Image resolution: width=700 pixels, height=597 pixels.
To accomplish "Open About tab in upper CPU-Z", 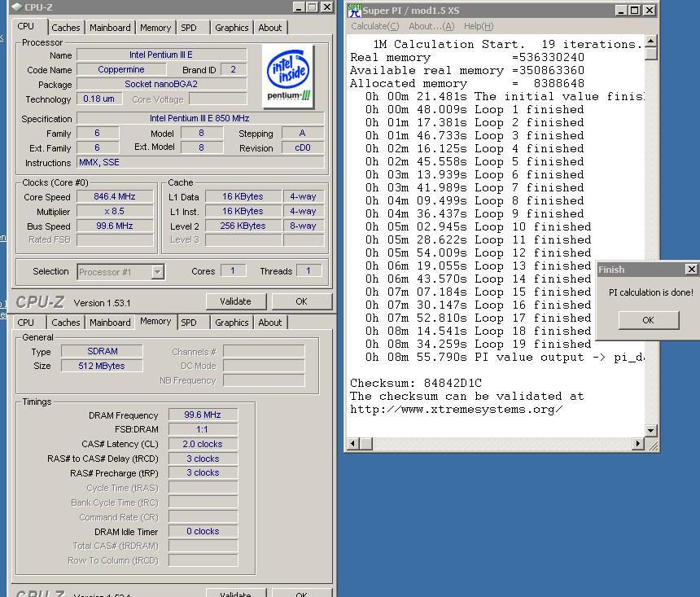I will pos(269,28).
